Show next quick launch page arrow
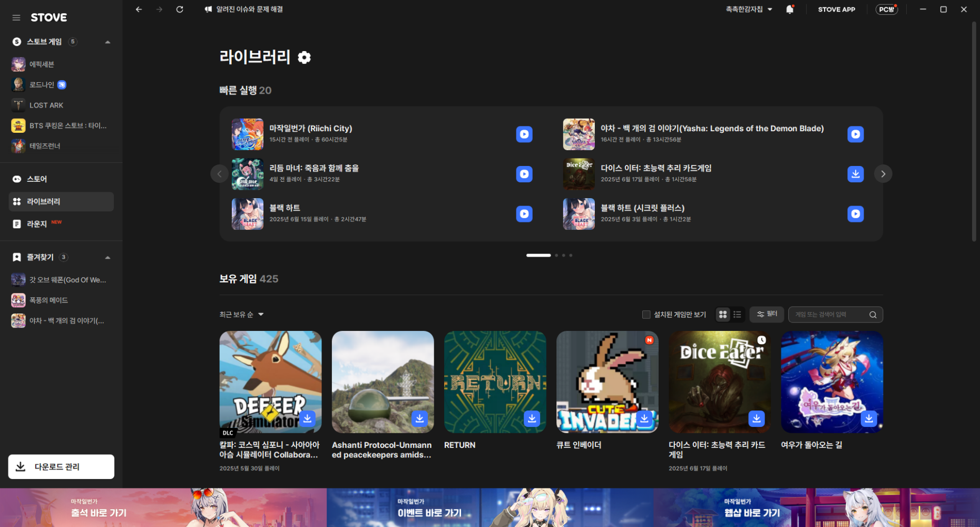The image size is (980, 527). click(883, 174)
